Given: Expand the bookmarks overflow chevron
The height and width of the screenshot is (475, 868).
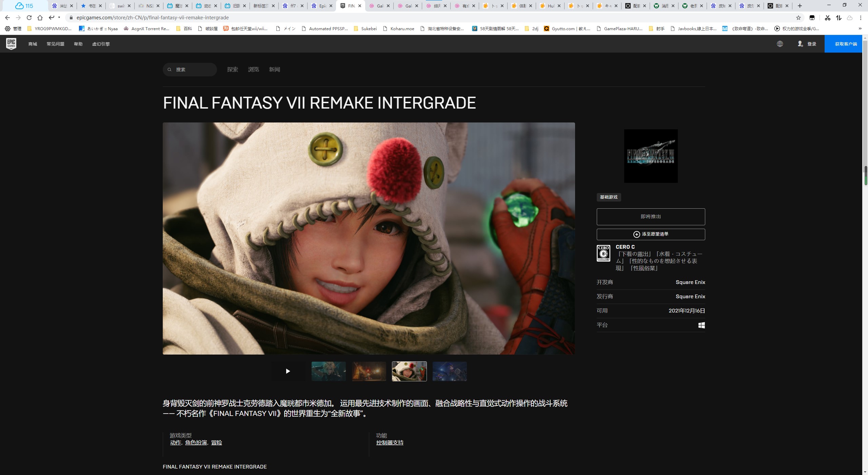Looking at the screenshot, I should tap(860, 28).
